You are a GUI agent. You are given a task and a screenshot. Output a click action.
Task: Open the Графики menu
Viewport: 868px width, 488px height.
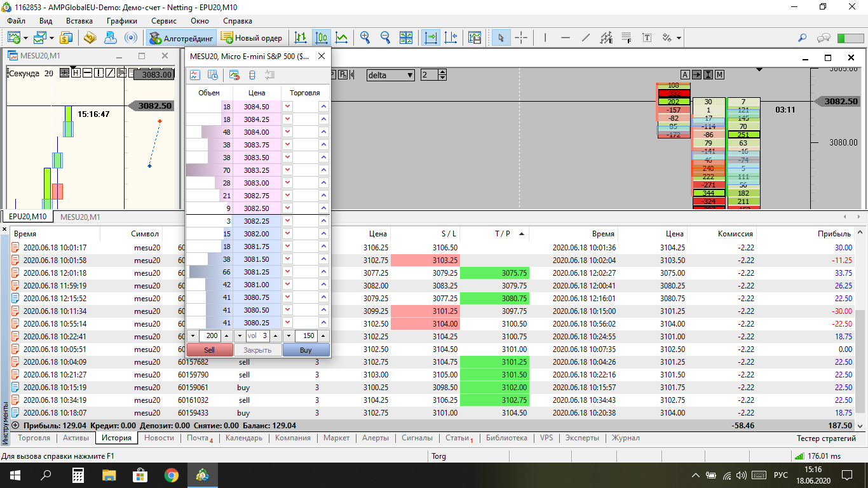pos(122,21)
